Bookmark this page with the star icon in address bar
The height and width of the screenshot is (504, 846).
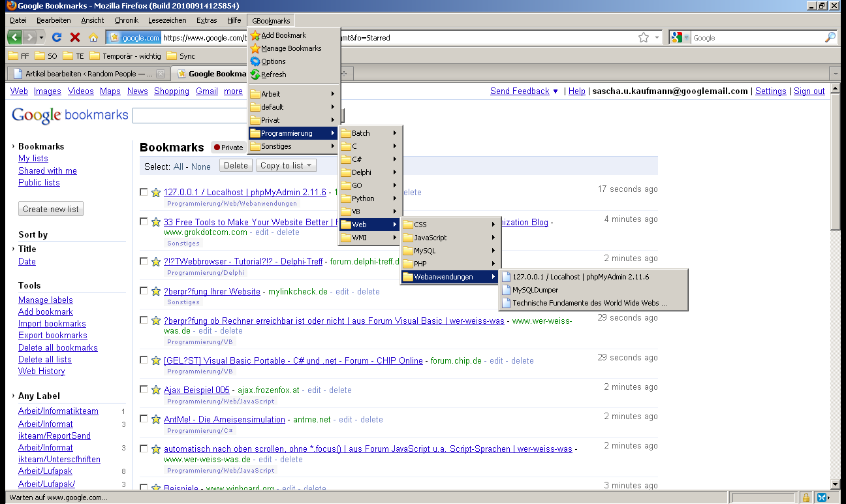(x=644, y=37)
